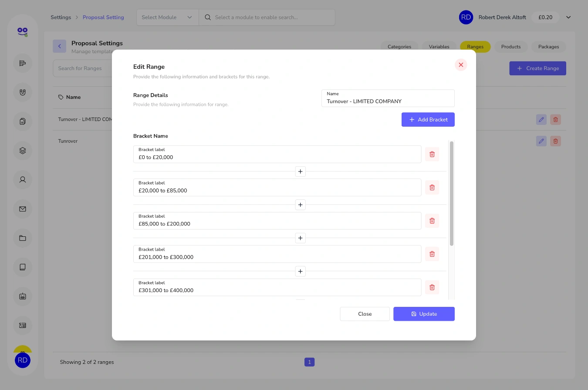This screenshot has width=588, height=390.
Task: Delete the £301,000 to £400,000 bracket
Action: click(x=432, y=287)
